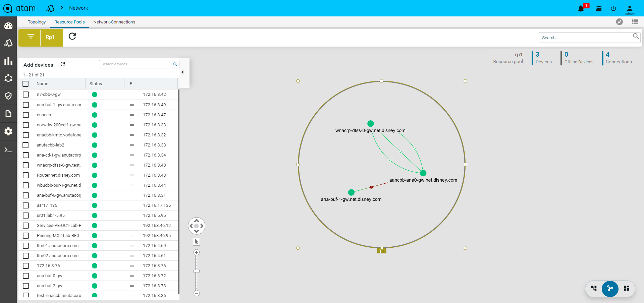Select the ana-buf-1-gw.net.disney.com node
Image resolution: width=644 pixels, height=303 pixels.
[x=351, y=192]
